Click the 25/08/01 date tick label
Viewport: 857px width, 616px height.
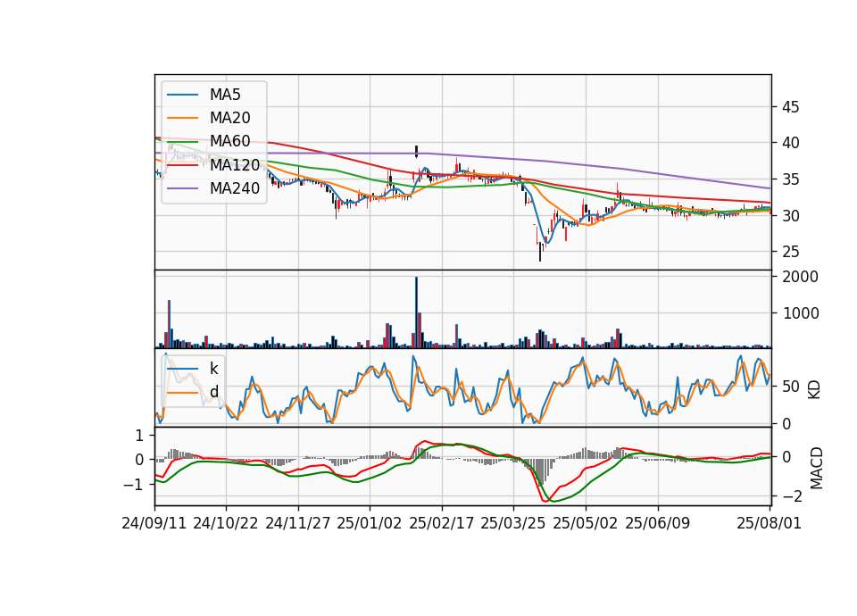769,523
